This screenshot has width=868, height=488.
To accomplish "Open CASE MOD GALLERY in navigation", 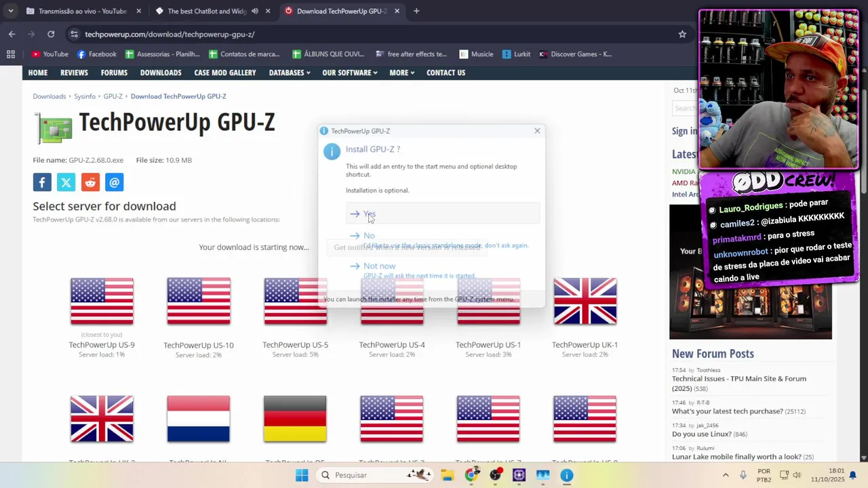I will click(x=225, y=73).
